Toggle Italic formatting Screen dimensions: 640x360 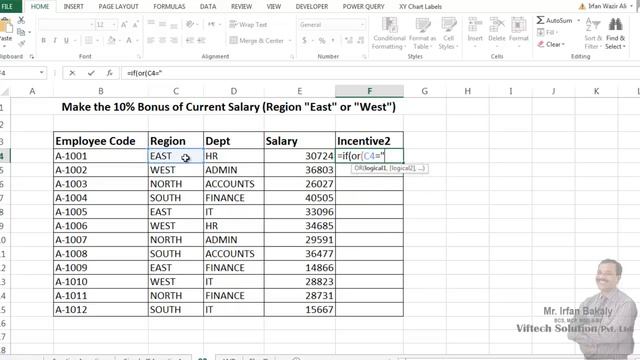55,40
